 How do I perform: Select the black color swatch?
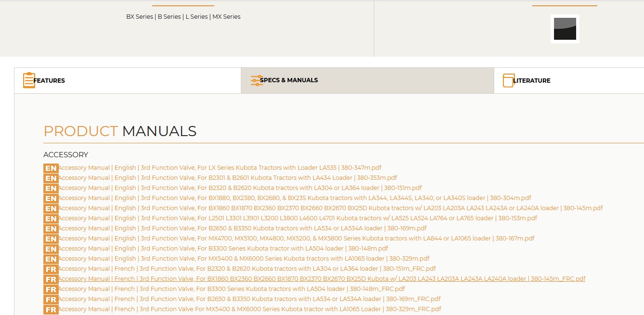point(565,29)
